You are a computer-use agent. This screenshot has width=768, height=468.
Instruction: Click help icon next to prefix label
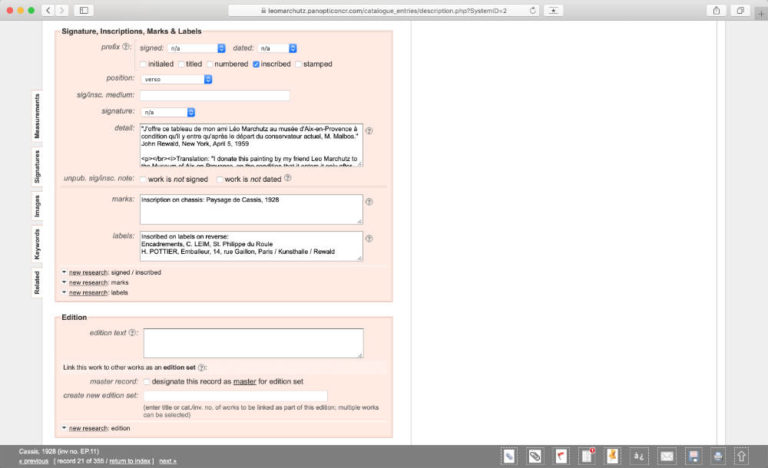(126, 47)
